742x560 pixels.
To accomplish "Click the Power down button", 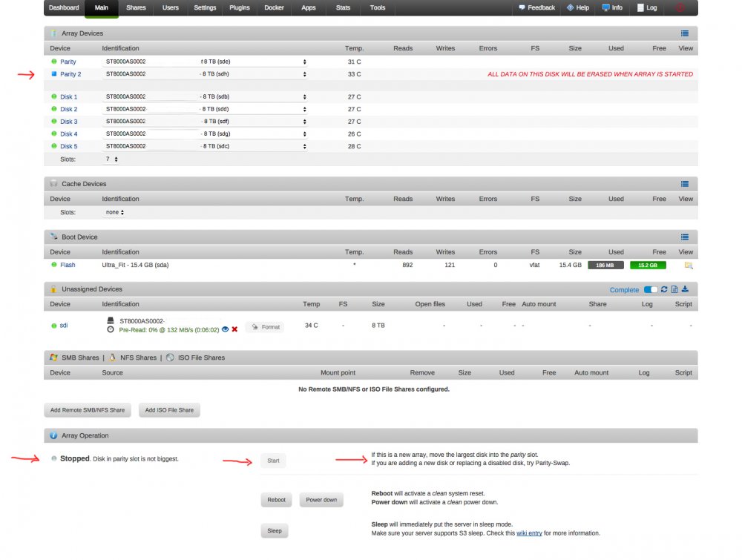I will click(321, 500).
